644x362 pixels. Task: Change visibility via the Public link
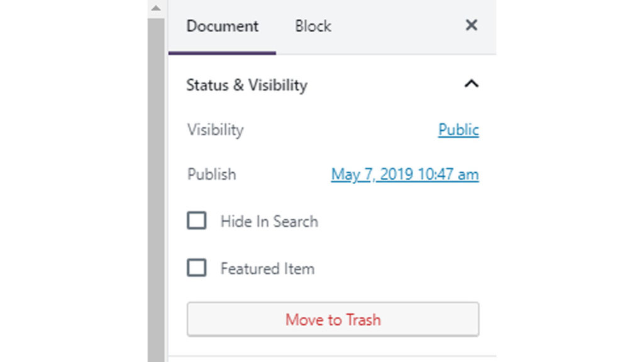[458, 129]
